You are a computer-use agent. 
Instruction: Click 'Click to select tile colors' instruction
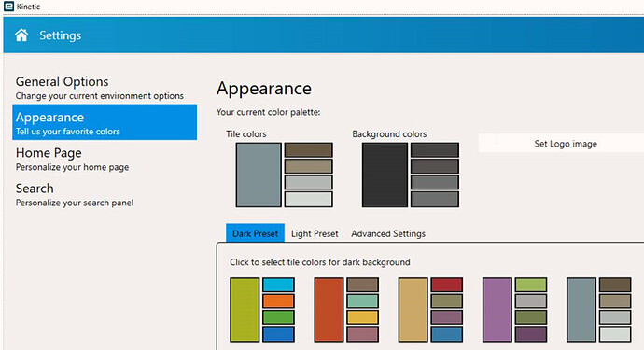coord(320,262)
